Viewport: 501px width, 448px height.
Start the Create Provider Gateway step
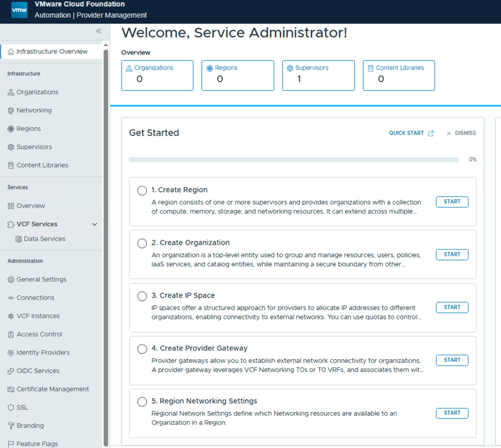click(x=452, y=360)
